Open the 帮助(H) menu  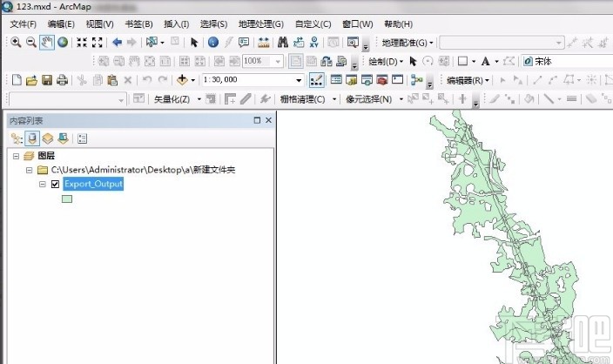(398, 24)
